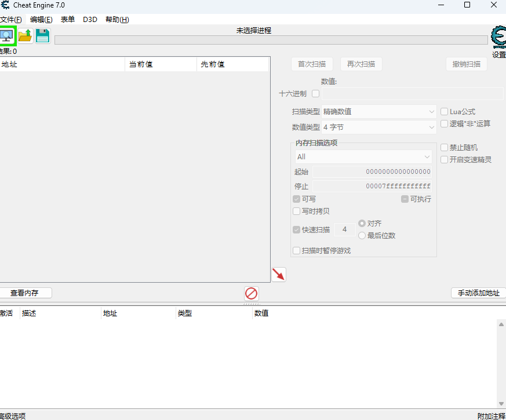The width and height of the screenshot is (506, 420).
Task: Click the 起始 start address field
Action: tap(372, 171)
